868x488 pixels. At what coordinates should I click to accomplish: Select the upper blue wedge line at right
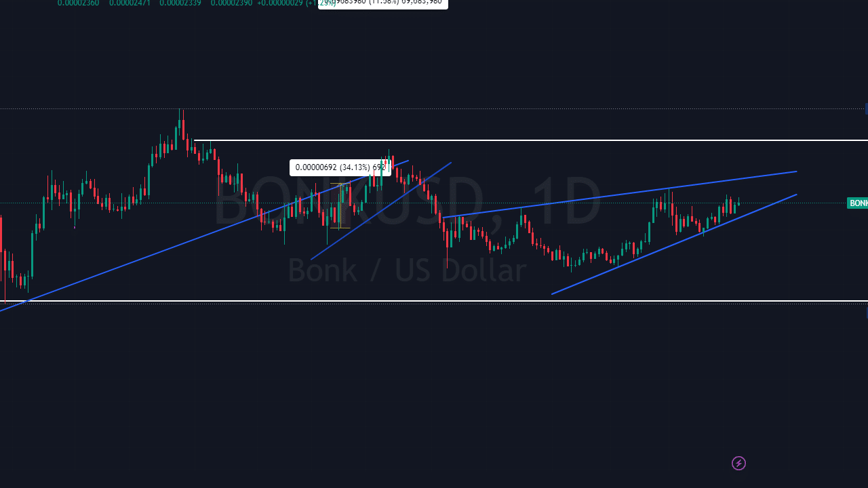point(619,195)
